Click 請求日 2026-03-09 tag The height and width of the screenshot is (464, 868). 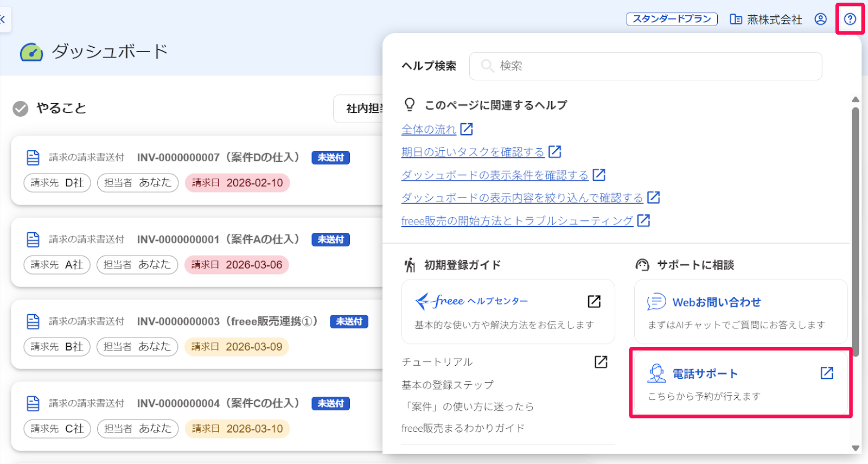237,347
